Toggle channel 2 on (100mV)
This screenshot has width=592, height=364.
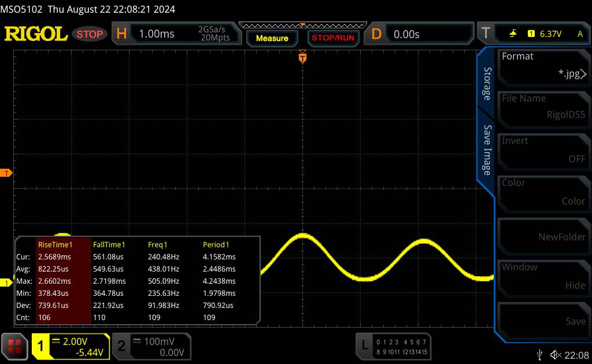pos(149,346)
